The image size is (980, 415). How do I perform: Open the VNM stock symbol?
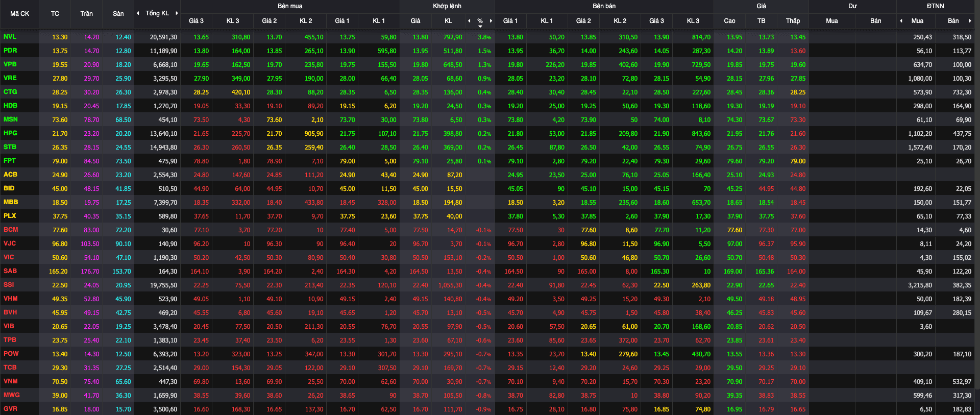(x=10, y=381)
